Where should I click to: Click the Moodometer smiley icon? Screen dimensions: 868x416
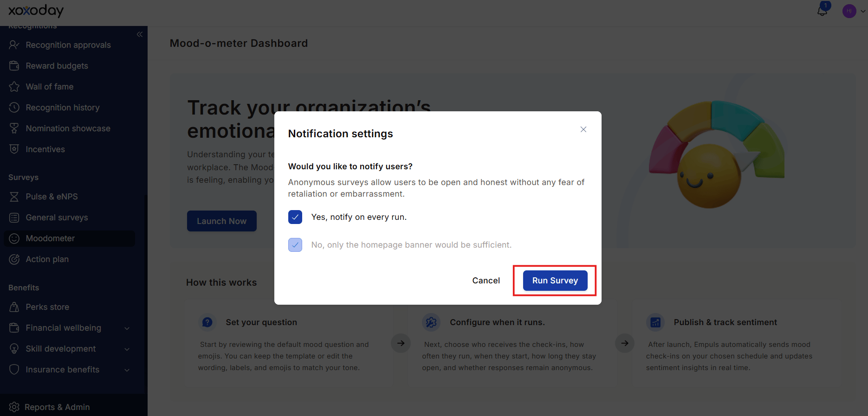click(14, 238)
